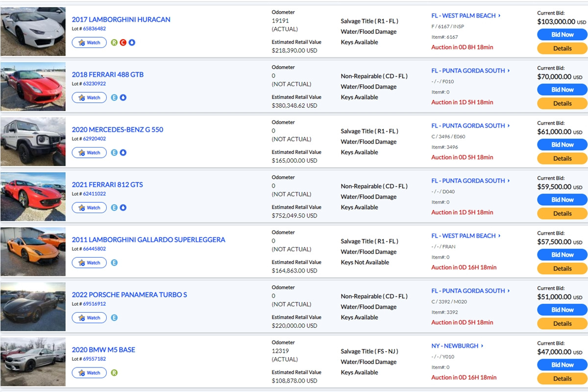Open the 2017 Lamborghini Huracan title link

point(121,20)
